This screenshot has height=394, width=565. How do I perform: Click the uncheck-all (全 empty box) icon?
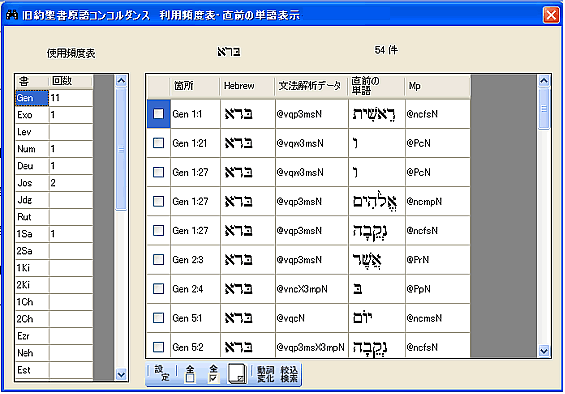tap(190, 373)
